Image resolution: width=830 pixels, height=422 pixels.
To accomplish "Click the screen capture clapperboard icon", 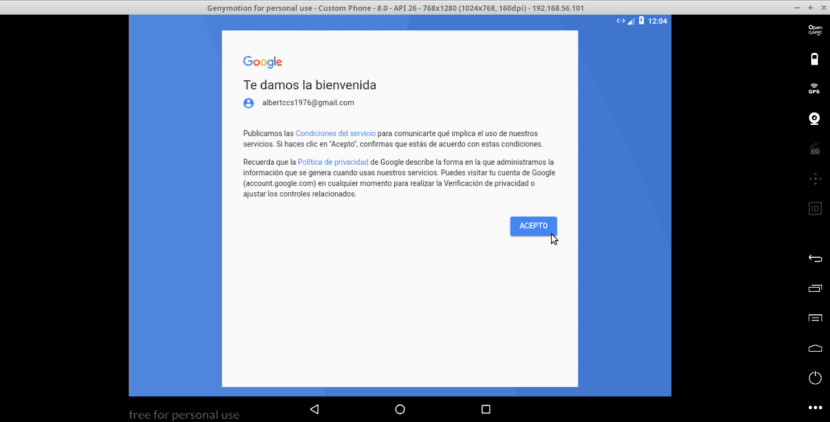I will point(814,149).
